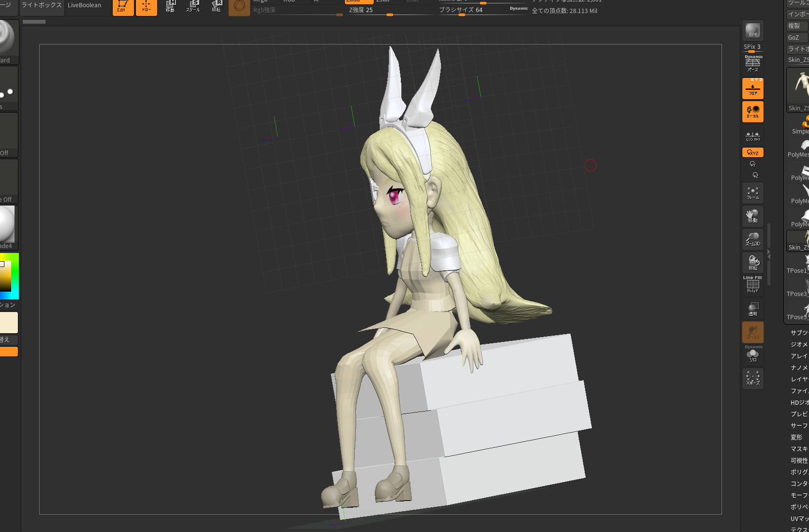Image resolution: width=809 pixels, height=532 pixels.
Task: Toggle the Transparency (透明) button
Action: click(752, 309)
